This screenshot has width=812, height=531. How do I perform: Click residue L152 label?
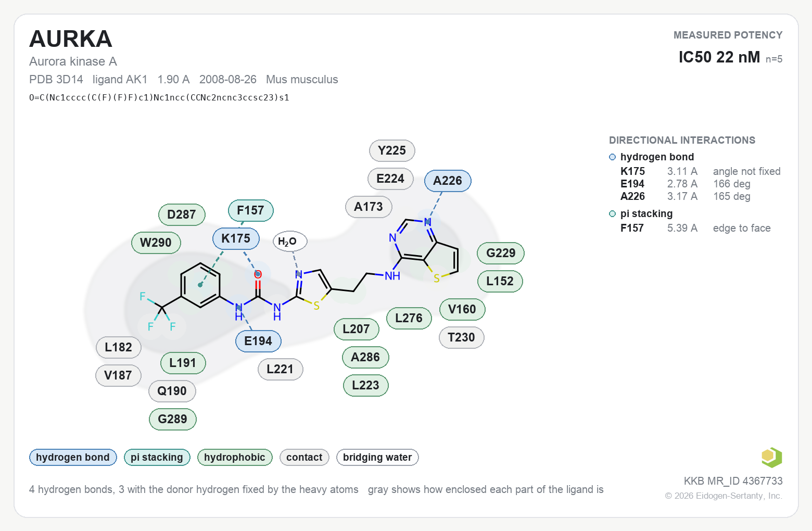(x=500, y=281)
